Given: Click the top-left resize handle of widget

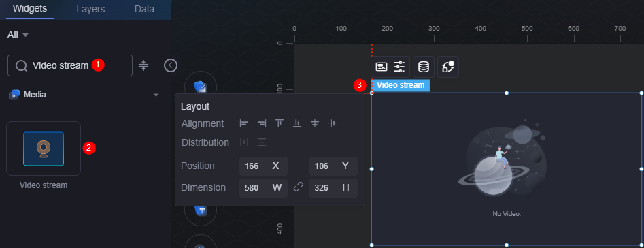Looking at the screenshot, I should tap(372, 93).
